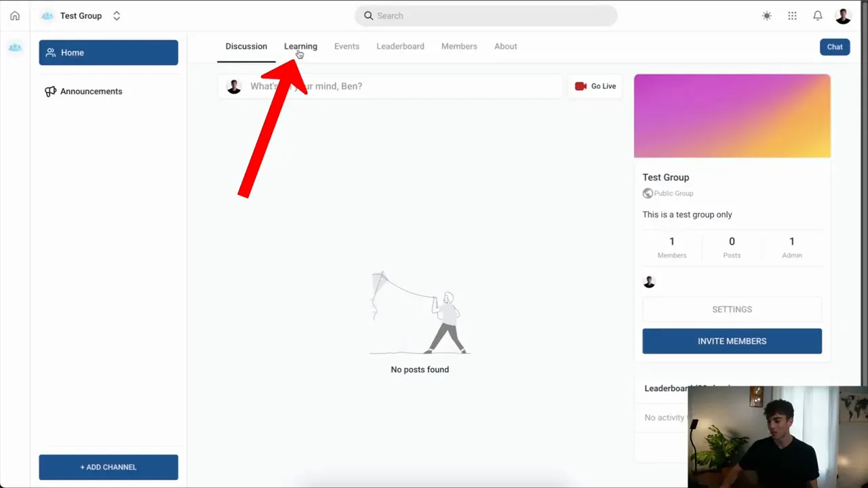Open group SETTINGS
Image resolution: width=868 pixels, height=488 pixels.
point(732,309)
